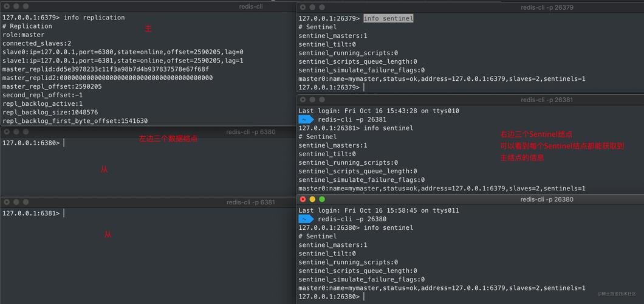Screen dimensions: 644x304
Task: Click '# Sentinel' in the 26380 window
Action: [318, 237]
